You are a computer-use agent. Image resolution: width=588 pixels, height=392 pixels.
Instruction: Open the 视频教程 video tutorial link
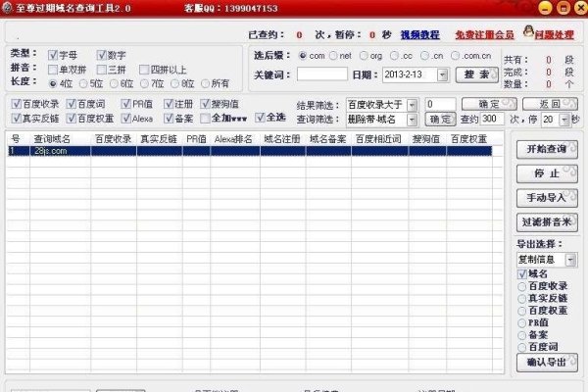tap(420, 35)
